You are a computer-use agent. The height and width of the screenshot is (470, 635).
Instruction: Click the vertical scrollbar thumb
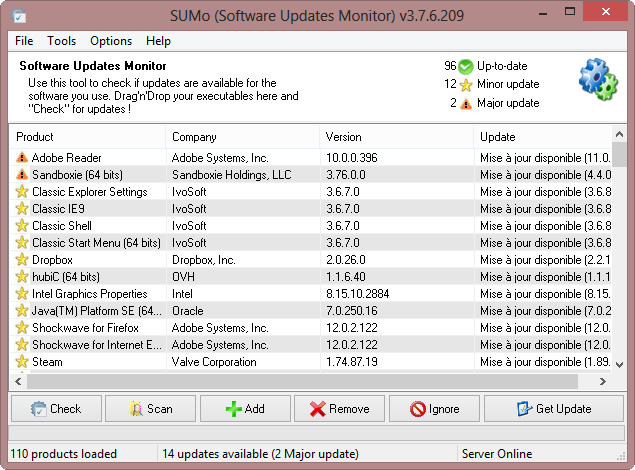coord(619,154)
